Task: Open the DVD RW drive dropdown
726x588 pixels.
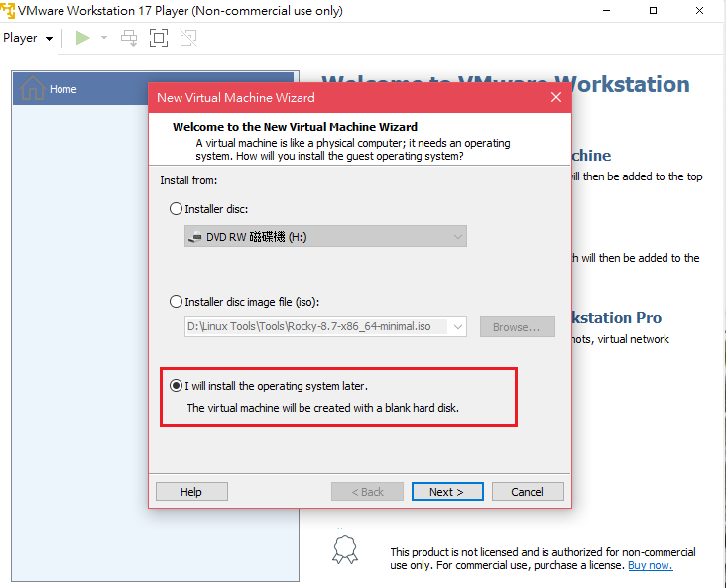Action: coord(325,237)
